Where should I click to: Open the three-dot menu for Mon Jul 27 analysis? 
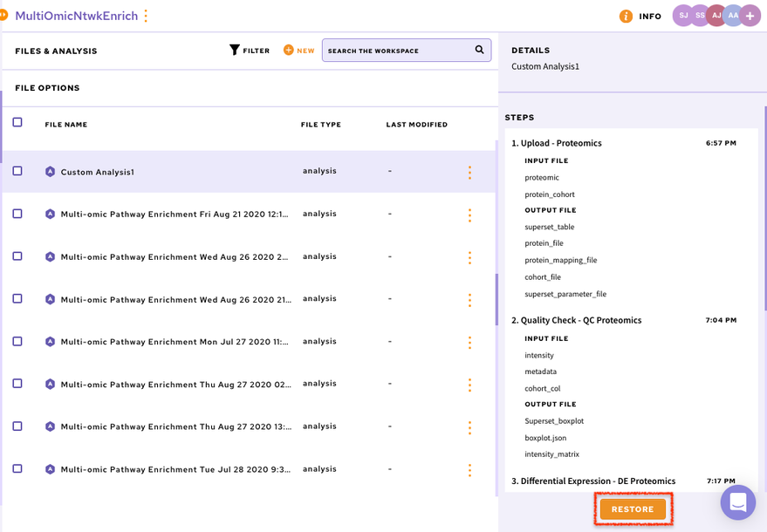pos(469,342)
